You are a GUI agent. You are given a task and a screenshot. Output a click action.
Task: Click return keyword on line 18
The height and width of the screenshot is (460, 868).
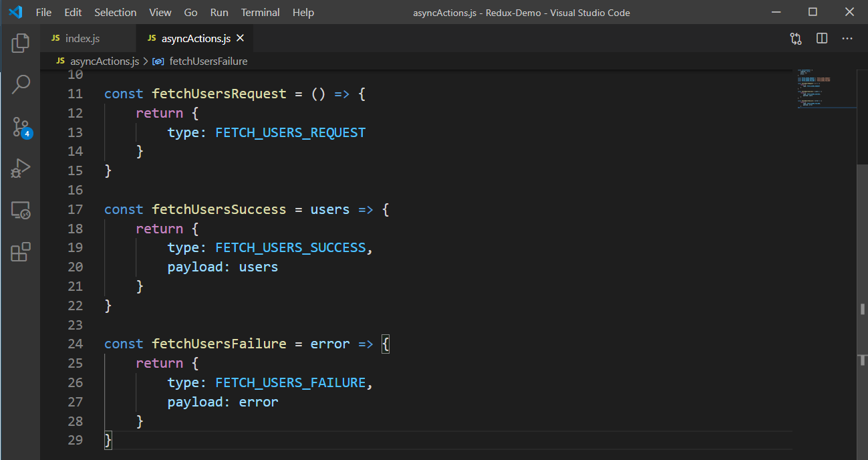click(159, 229)
